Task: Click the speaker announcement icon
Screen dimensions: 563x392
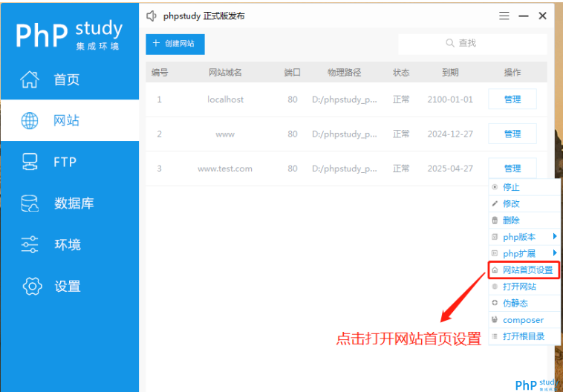Action: (152, 16)
